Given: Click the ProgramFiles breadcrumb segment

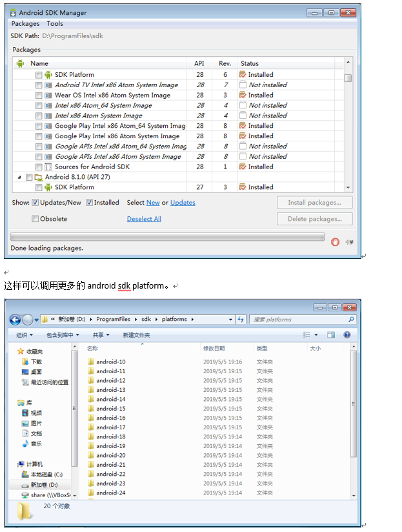Looking at the screenshot, I should pos(113,320).
